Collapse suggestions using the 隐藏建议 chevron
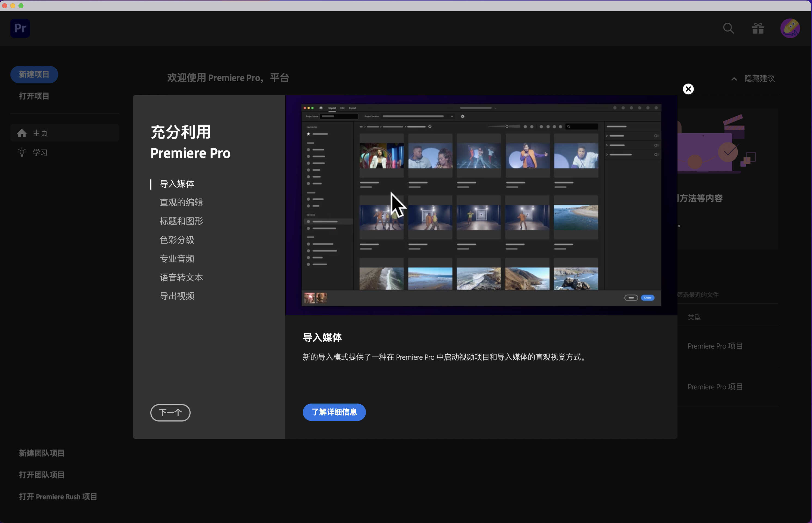The image size is (812, 523). pyautogui.click(x=734, y=78)
